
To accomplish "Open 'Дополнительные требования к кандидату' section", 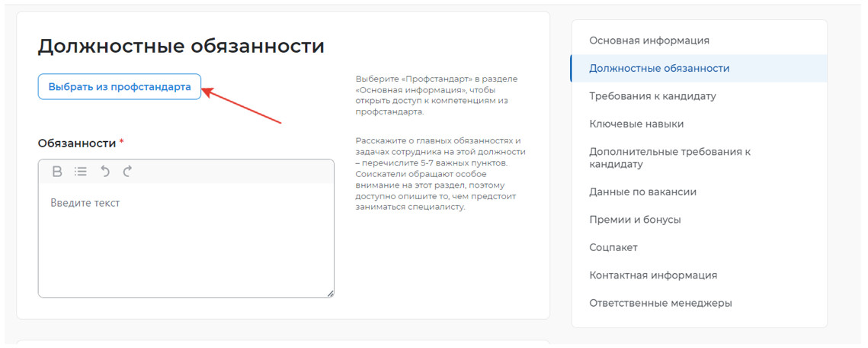I will coord(669,158).
